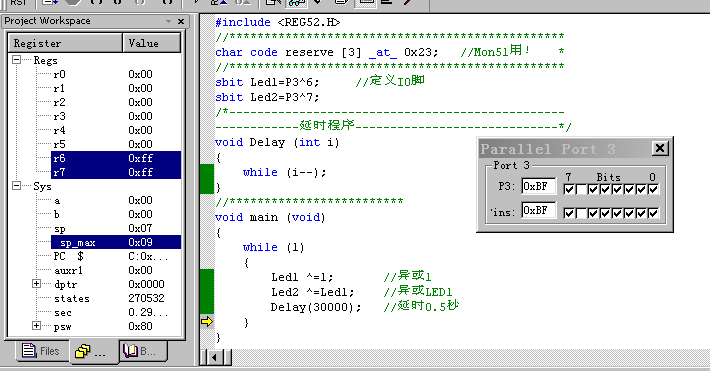Click the 0x0000 dptr value
Image resolution: width=710 pixels, height=371 pixels.
[x=146, y=284]
